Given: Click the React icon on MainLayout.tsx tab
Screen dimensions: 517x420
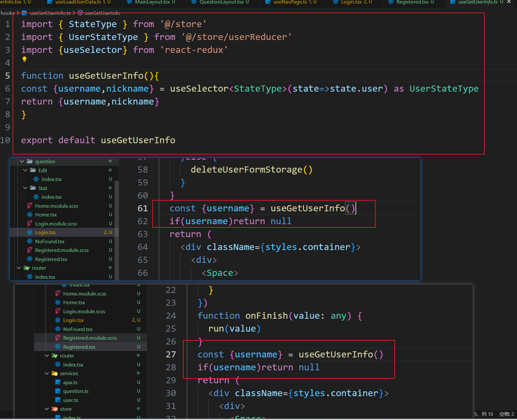Looking at the screenshot, I should click(x=129, y=2).
